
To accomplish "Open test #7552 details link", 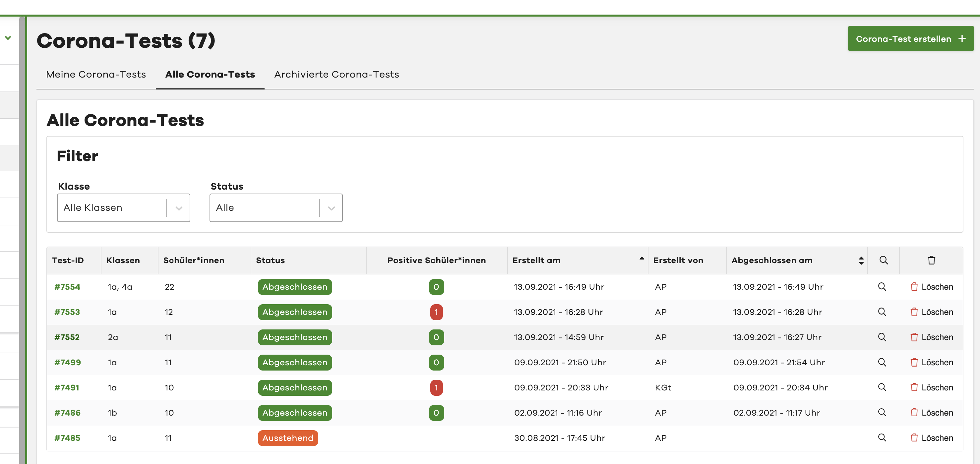I will pyautogui.click(x=67, y=337).
